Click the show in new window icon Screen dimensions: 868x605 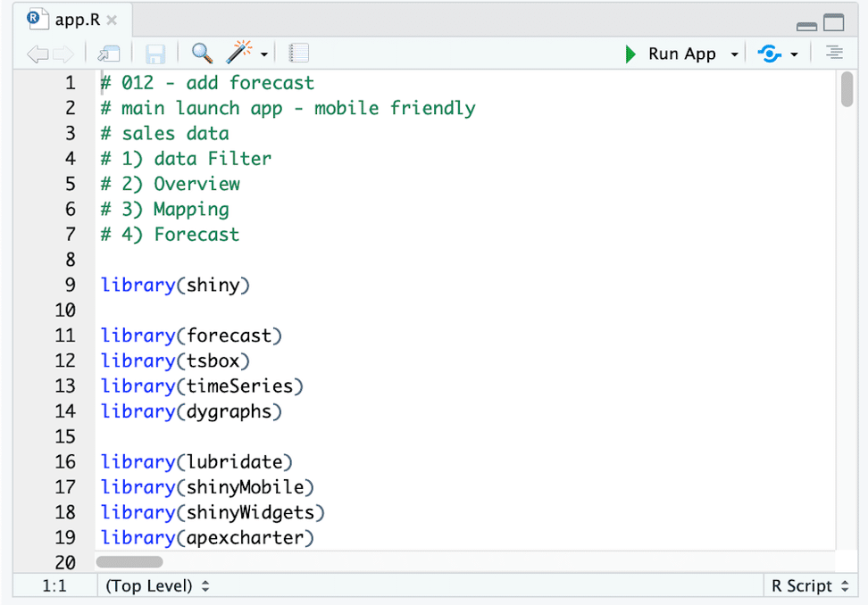tap(109, 54)
